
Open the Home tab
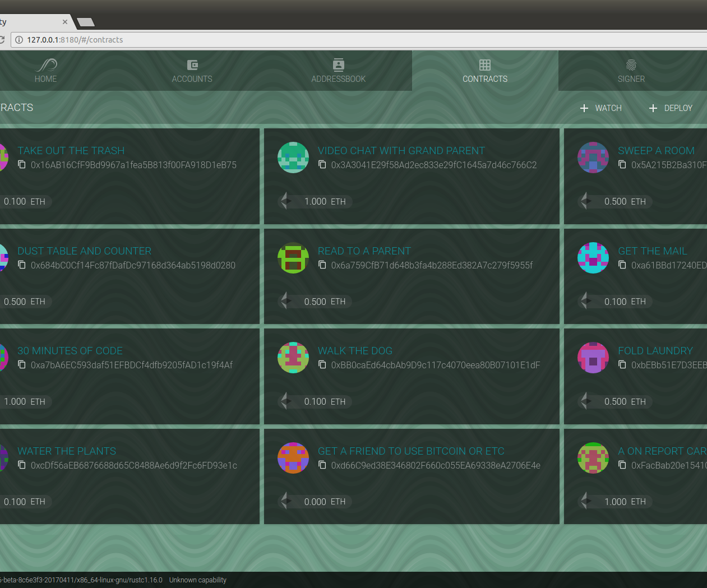click(x=46, y=71)
